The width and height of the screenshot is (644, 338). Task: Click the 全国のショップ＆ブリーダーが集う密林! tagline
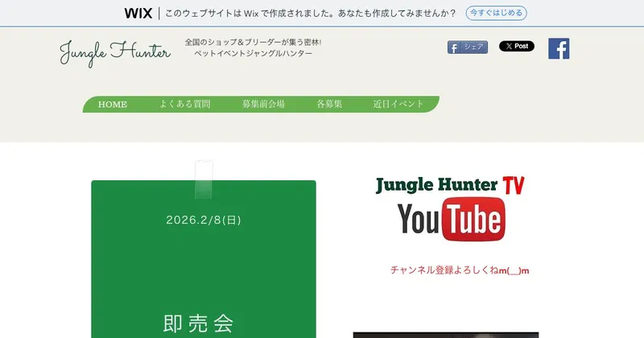(x=253, y=43)
